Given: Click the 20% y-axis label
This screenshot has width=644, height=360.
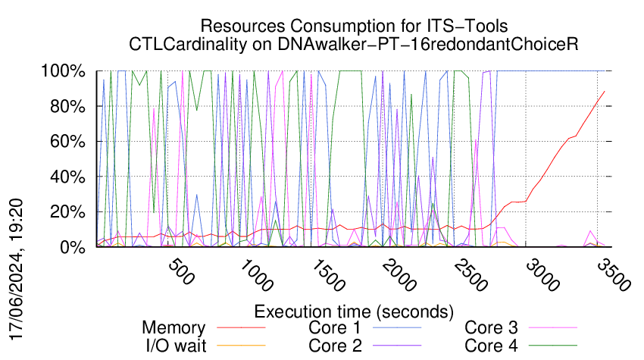Looking at the screenshot, I should 68,212.
